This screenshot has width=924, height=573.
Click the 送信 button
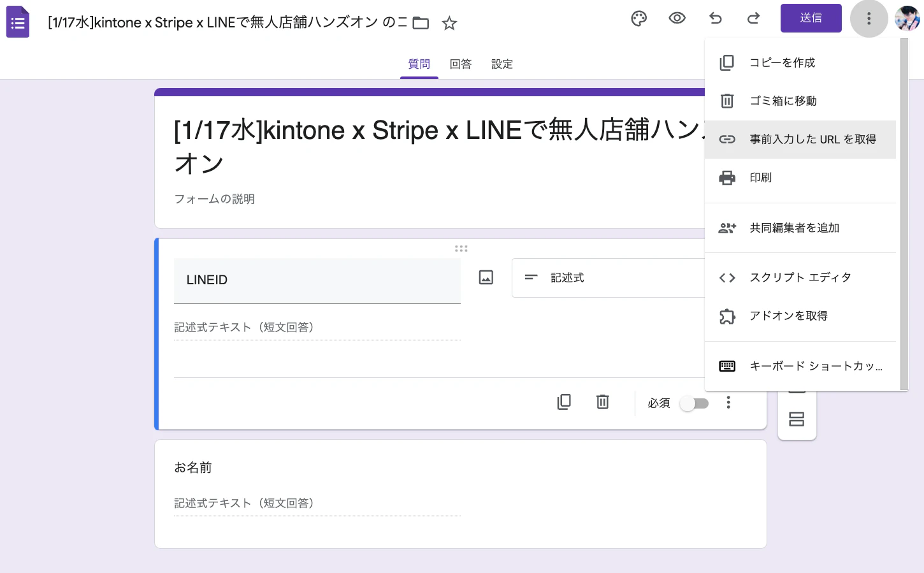point(811,18)
